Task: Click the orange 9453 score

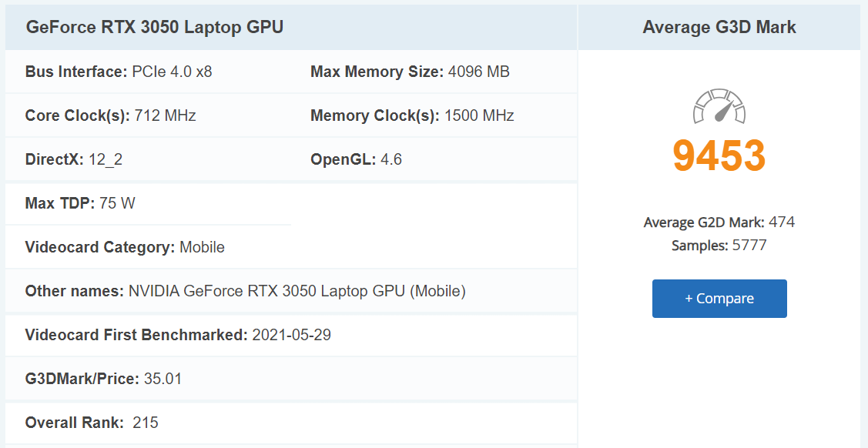Action: (x=719, y=155)
